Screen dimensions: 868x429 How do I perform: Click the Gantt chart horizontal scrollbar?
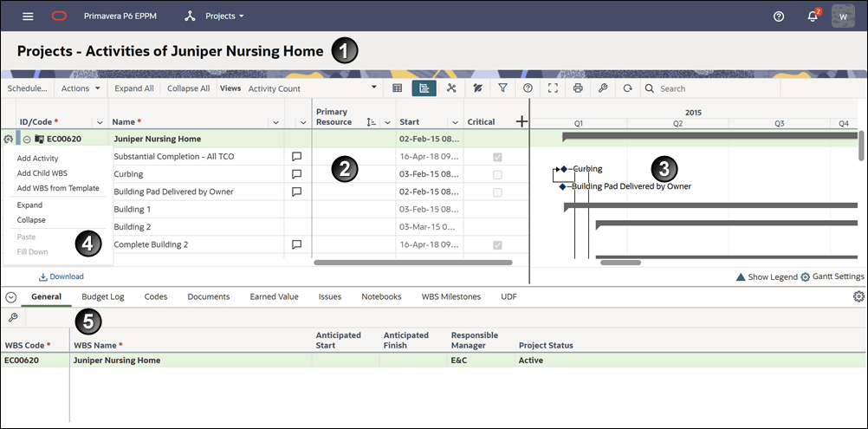click(620, 263)
